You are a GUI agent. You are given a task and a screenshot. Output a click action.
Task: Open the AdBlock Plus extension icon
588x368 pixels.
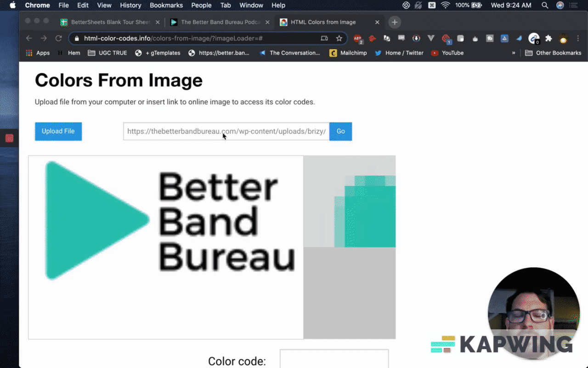point(357,39)
